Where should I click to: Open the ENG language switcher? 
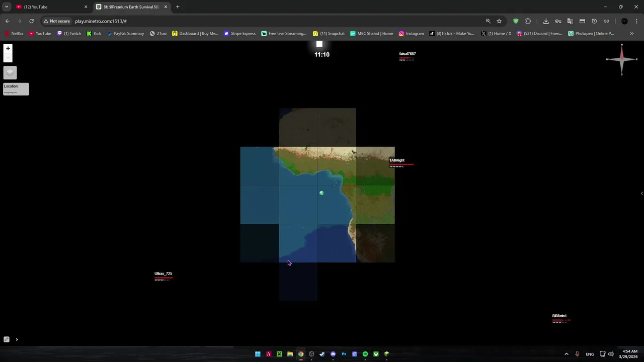pos(590,354)
